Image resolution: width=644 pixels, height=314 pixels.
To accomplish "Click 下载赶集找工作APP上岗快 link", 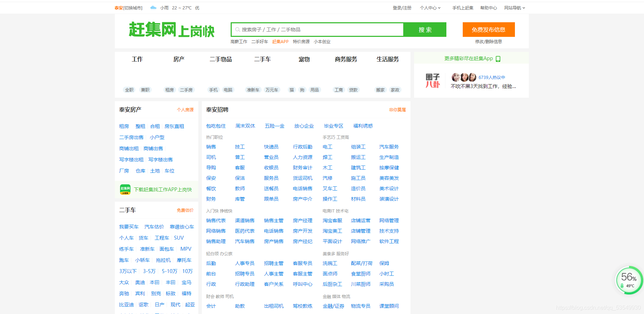I will point(163,190).
